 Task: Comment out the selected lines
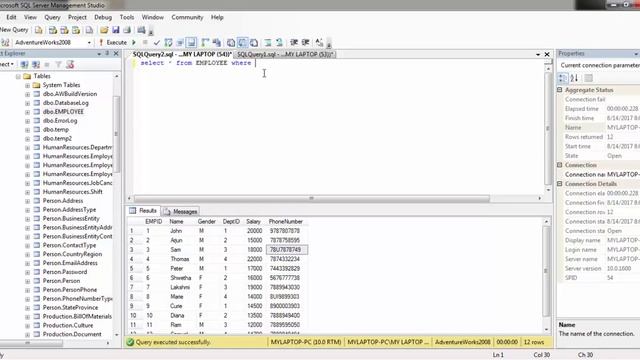coord(268,42)
